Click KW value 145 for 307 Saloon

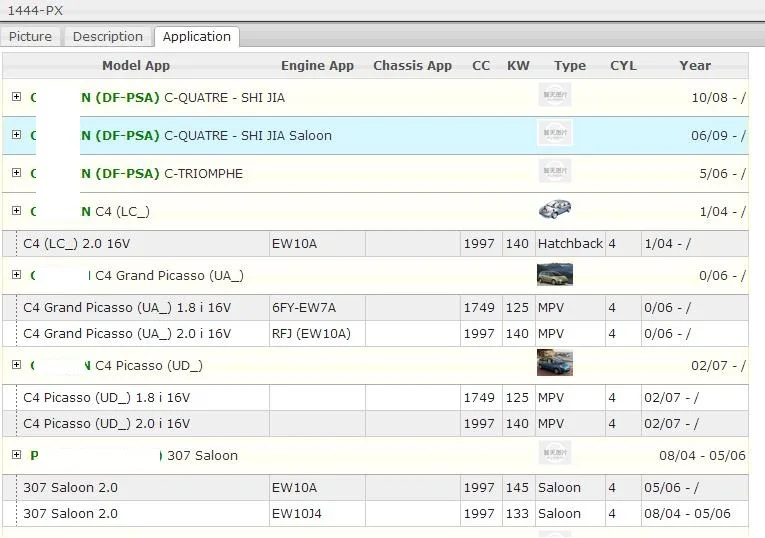(x=517, y=487)
